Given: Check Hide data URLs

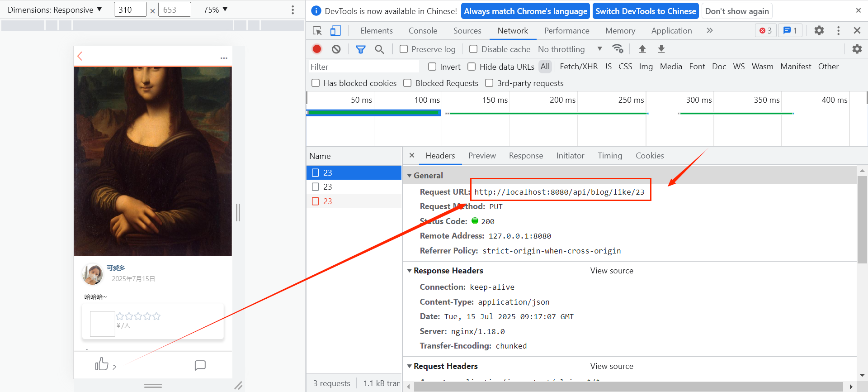Looking at the screenshot, I should [x=472, y=67].
